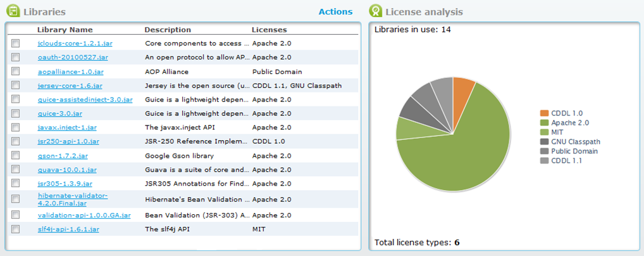Click the guice-assistedinject-3.0.jar link

pos(85,99)
